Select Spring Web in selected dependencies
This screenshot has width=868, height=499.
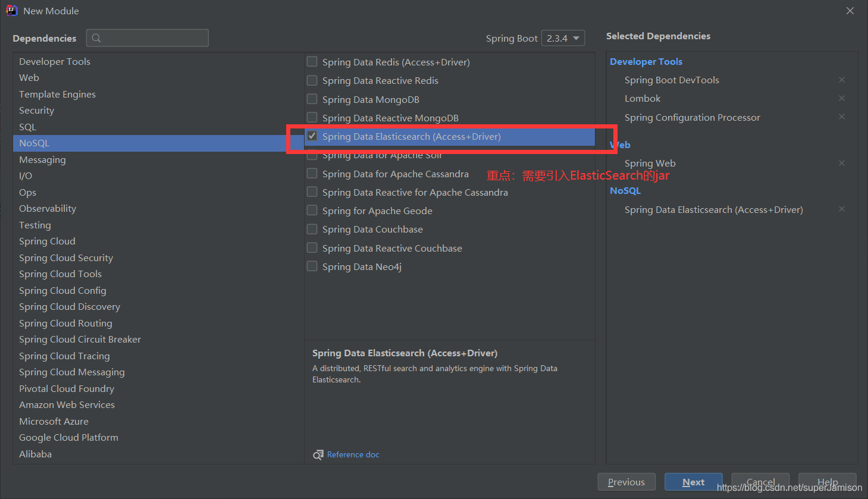click(650, 163)
